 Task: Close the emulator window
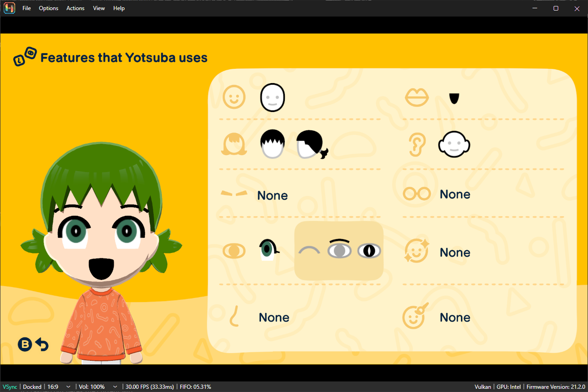pos(577,8)
